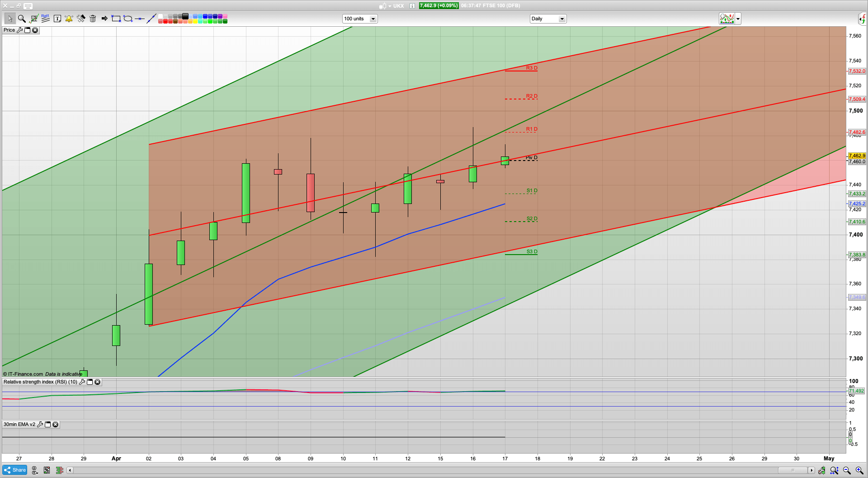Pick the white color swatch
Screen dimensions: 868x478
point(160,16)
